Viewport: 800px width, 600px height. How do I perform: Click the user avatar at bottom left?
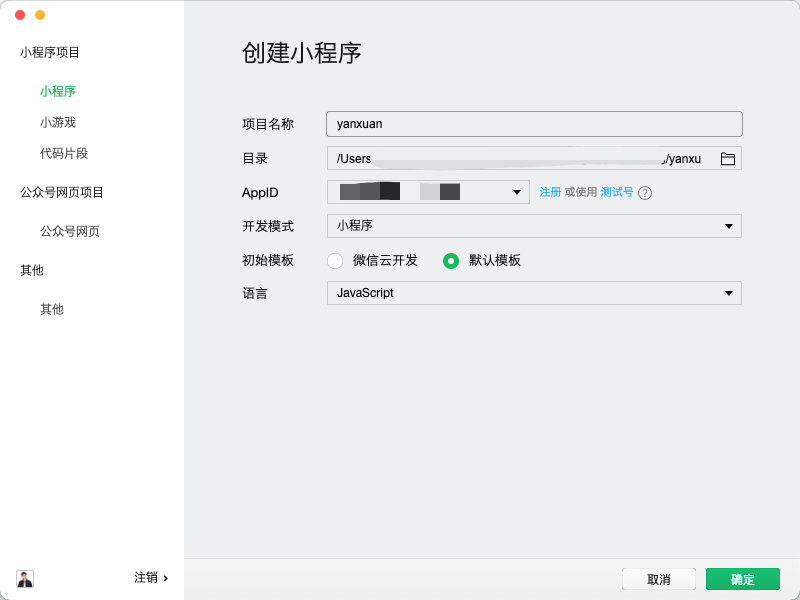[24, 578]
